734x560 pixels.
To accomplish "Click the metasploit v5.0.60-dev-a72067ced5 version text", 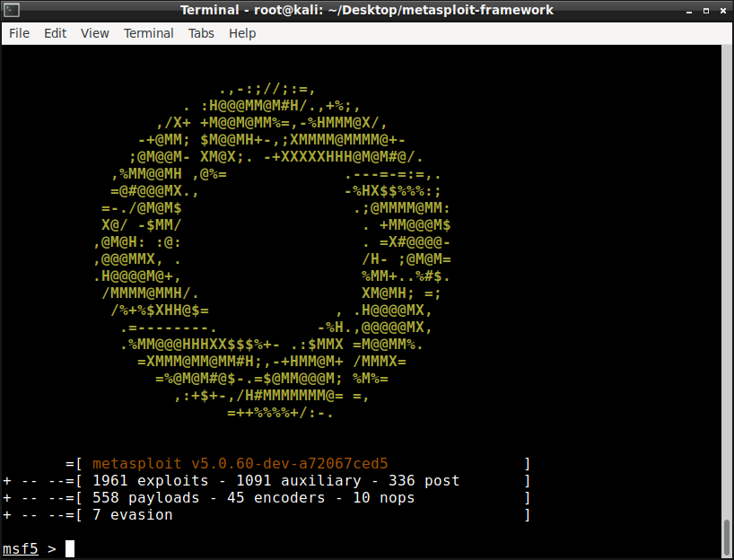I will [240, 464].
